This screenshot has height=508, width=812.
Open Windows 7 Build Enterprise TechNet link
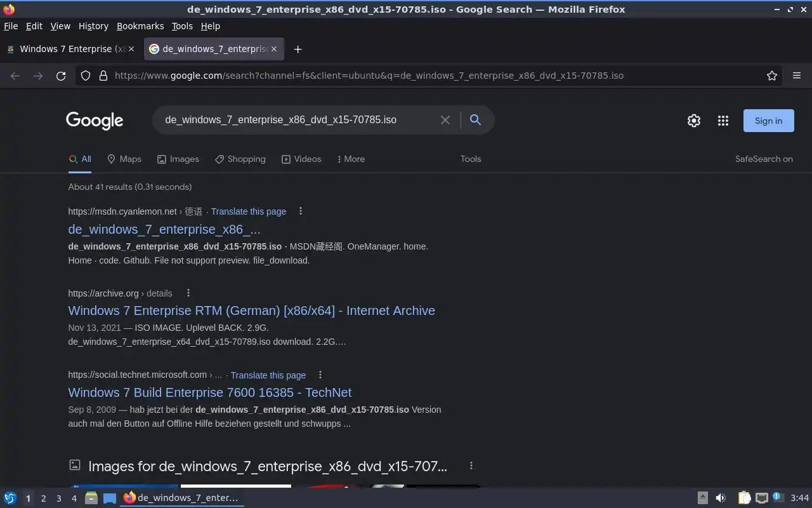point(210,392)
